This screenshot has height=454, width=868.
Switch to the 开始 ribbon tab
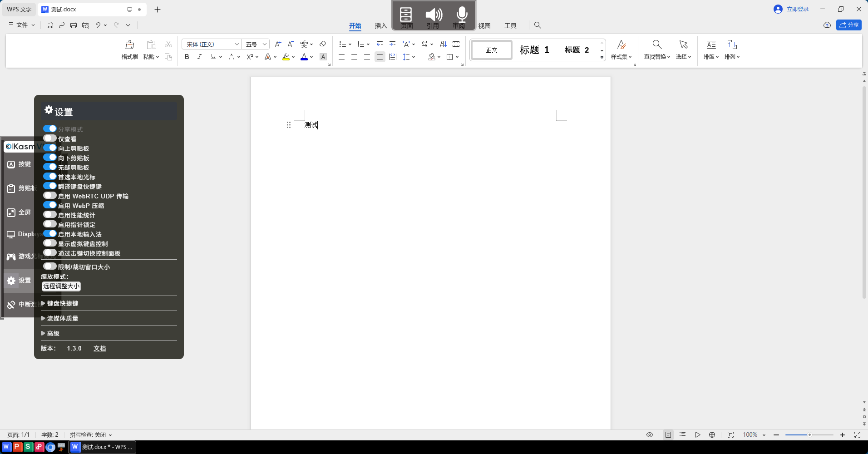coord(355,25)
